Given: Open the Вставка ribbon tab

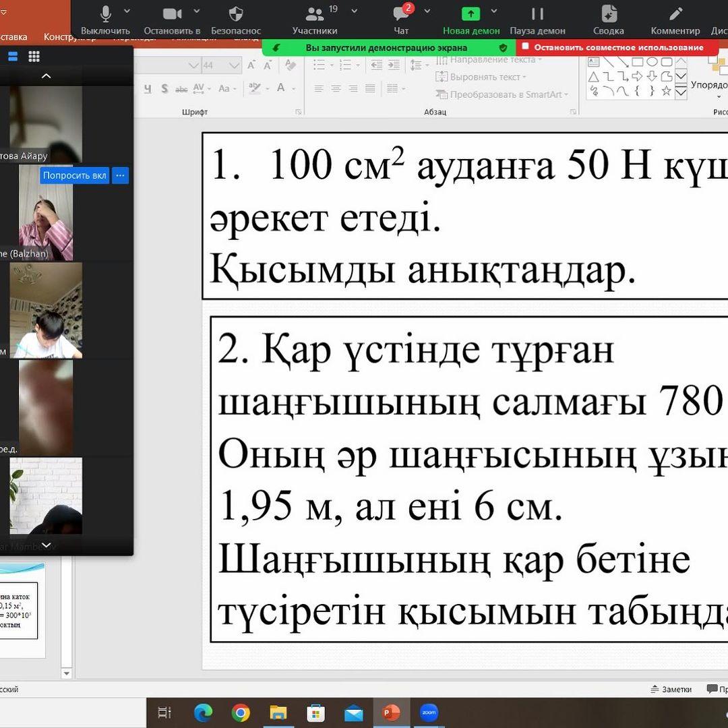Looking at the screenshot, I should (13, 36).
